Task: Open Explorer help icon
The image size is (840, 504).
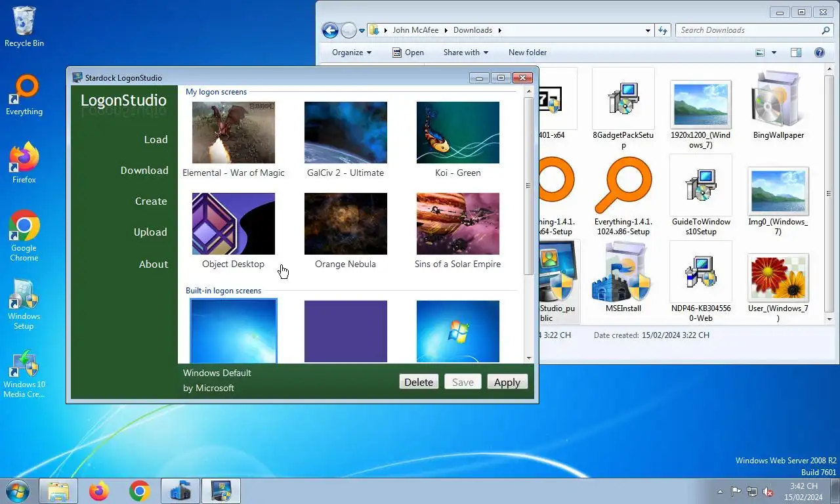Action: pyautogui.click(x=819, y=52)
